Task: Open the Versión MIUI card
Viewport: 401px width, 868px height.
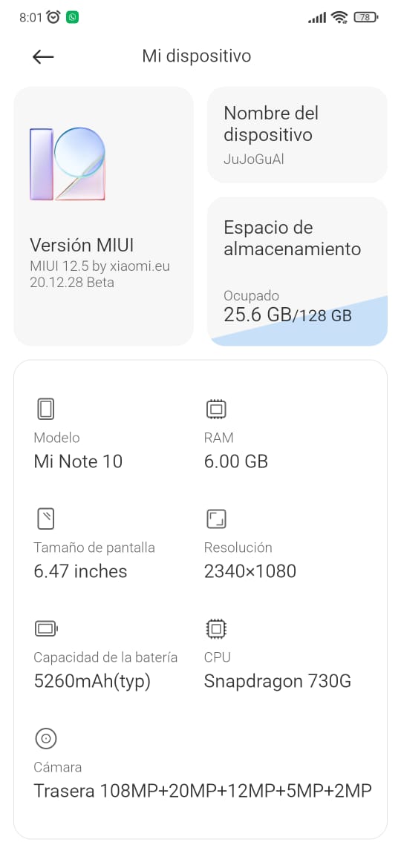Action: (103, 216)
